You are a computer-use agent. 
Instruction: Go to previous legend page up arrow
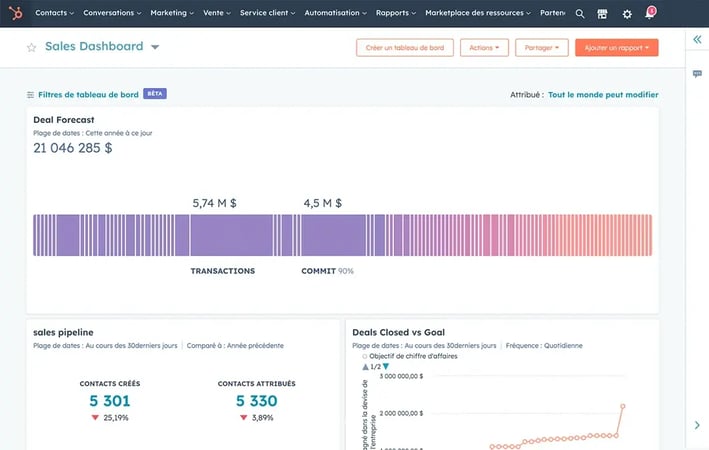coord(365,367)
